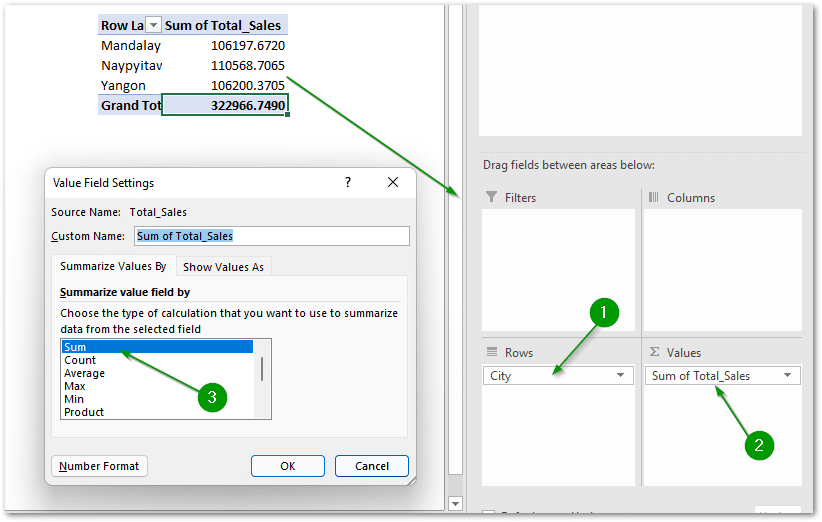The width and height of the screenshot is (822, 522).
Task: Choose Average in the calculation list
Action: coord(85,373)
